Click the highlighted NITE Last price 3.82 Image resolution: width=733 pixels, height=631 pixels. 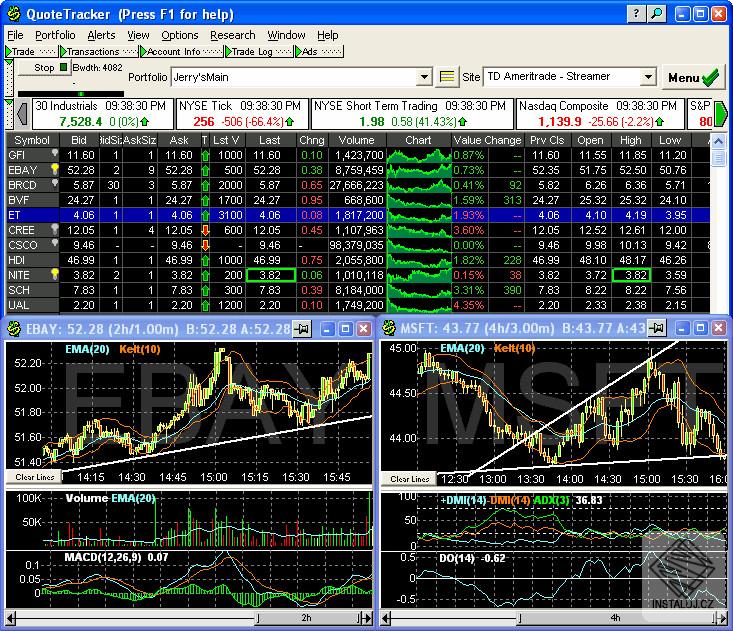click(x=271, y=275)
